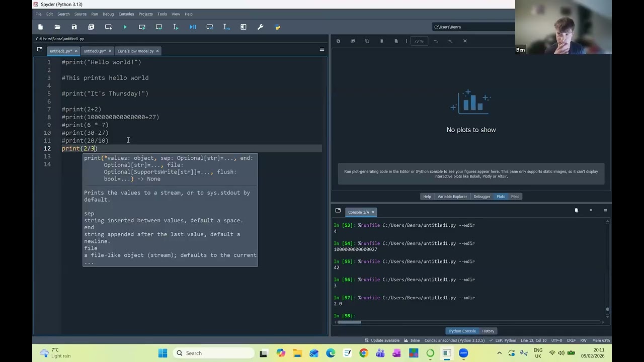
Task: Create a new cell in the editor
Action: [108, 27]
